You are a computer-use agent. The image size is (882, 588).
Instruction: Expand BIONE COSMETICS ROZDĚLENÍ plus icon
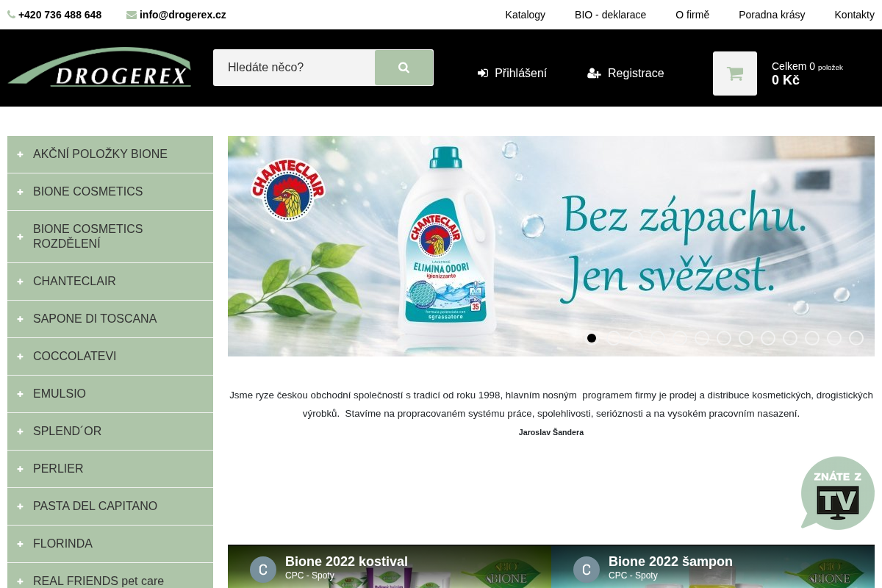[x=20, y=237]
